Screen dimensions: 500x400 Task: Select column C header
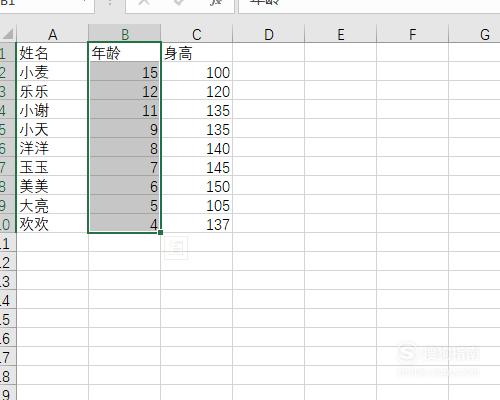pos(197,34)
